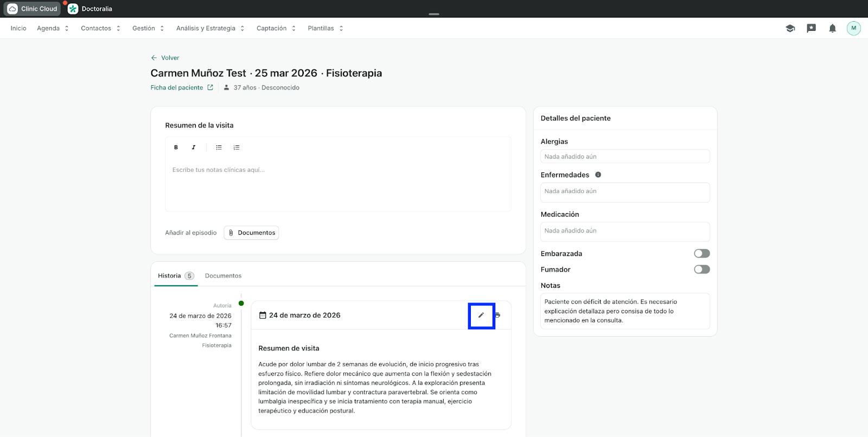Click the person icon beside 37 años
Viewport: 868px width, 437px height.
(226, 87)
